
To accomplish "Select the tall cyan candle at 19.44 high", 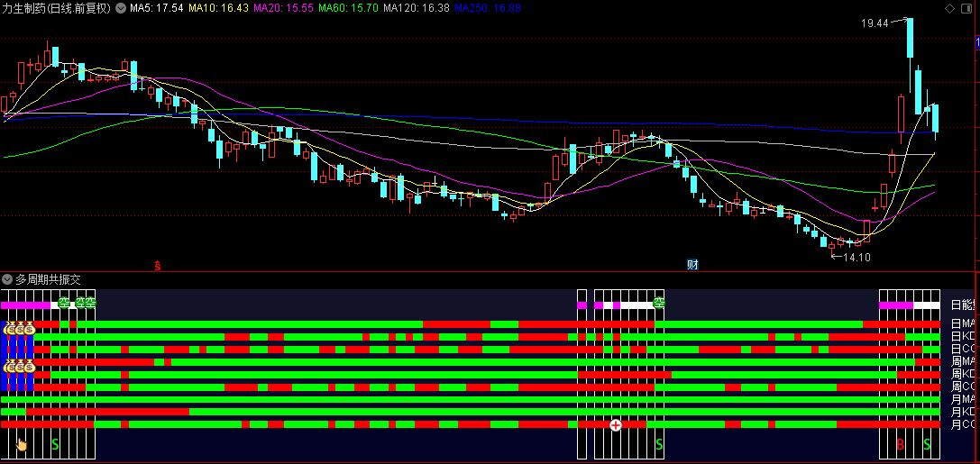I will pos(910,38).
